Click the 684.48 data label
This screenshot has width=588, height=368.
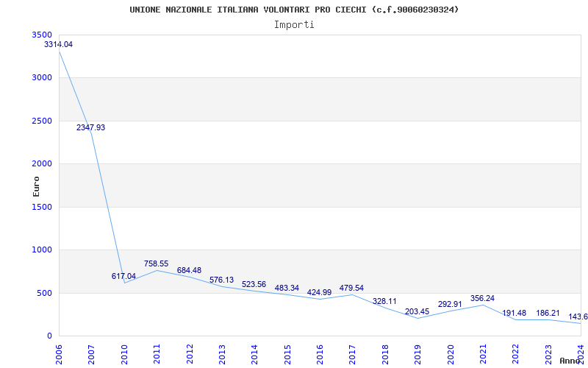[189, 270]
